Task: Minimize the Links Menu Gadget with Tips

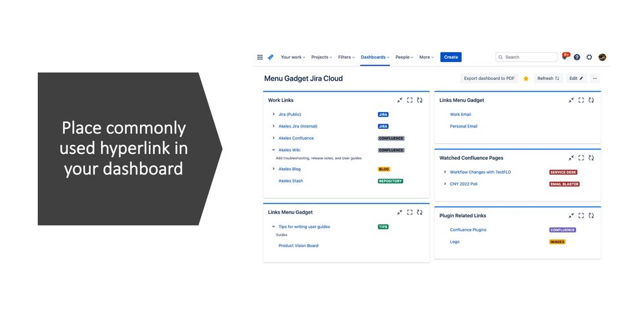Action: click(x=400, y=213)
